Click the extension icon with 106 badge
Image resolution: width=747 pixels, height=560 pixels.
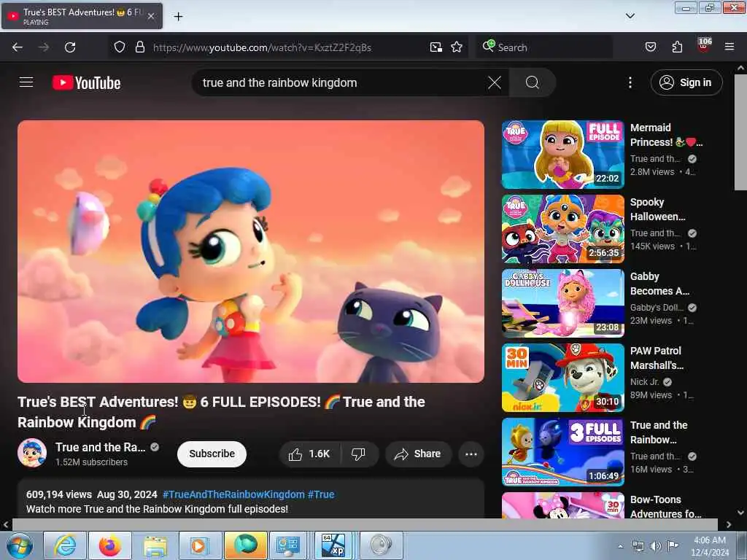pyautogui.click(x=704, y=45)
